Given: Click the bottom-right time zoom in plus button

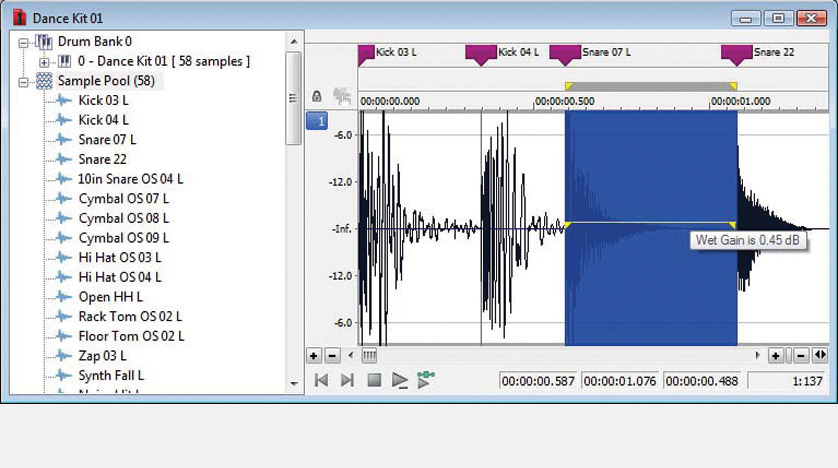Looking at the screenshot, I should pyautogui.click(x=775, y=355).
